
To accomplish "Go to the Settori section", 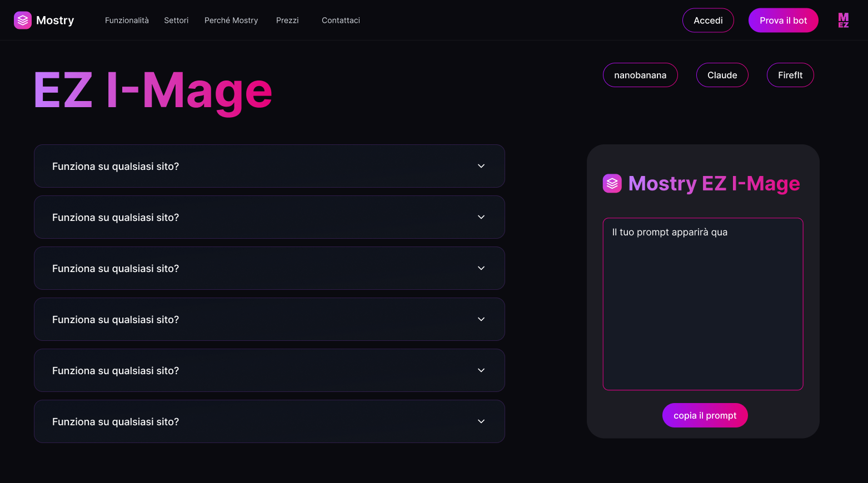I will point(176,21).
